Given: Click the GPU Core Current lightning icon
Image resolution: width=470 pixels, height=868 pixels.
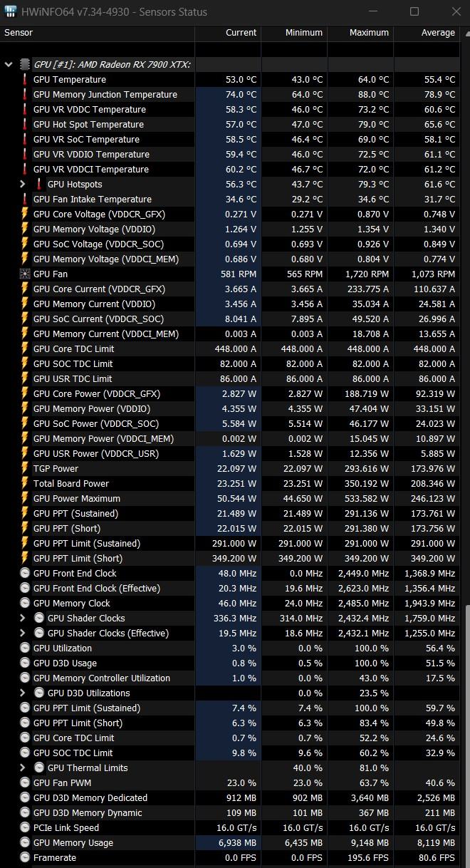Looking at the screenshot, I should (x=25, y=289).
